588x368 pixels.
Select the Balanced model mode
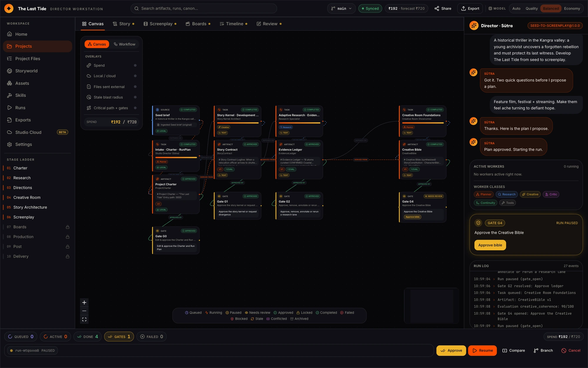point(551,9)
